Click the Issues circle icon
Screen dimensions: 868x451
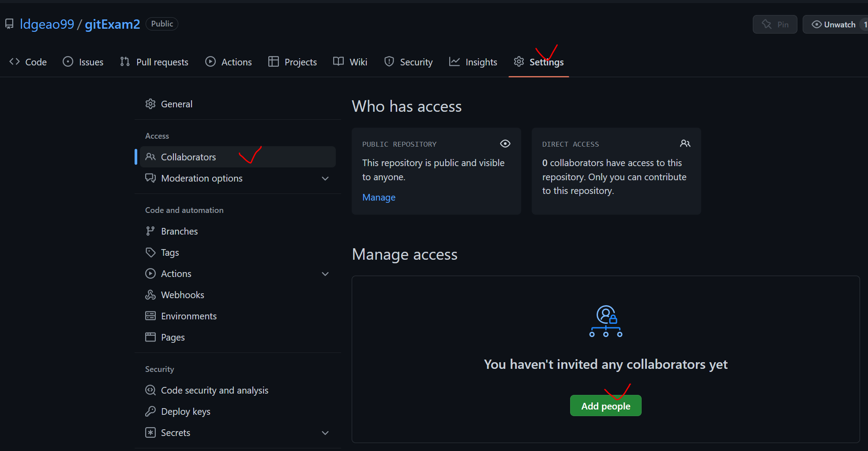pyautogui.click(x=68, y=62)
